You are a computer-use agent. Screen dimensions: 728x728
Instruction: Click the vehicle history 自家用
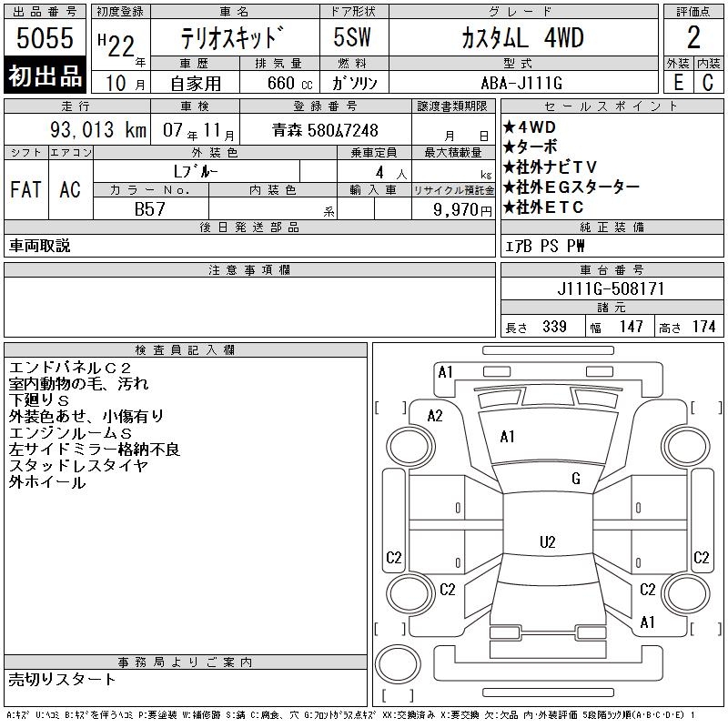[196, 84]
